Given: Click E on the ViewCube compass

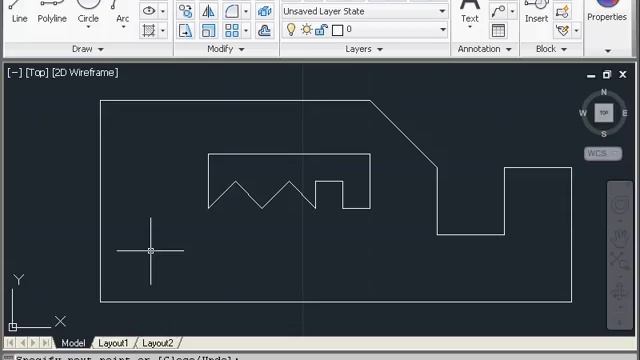Looking at the screenshot, I should [625, 113].
